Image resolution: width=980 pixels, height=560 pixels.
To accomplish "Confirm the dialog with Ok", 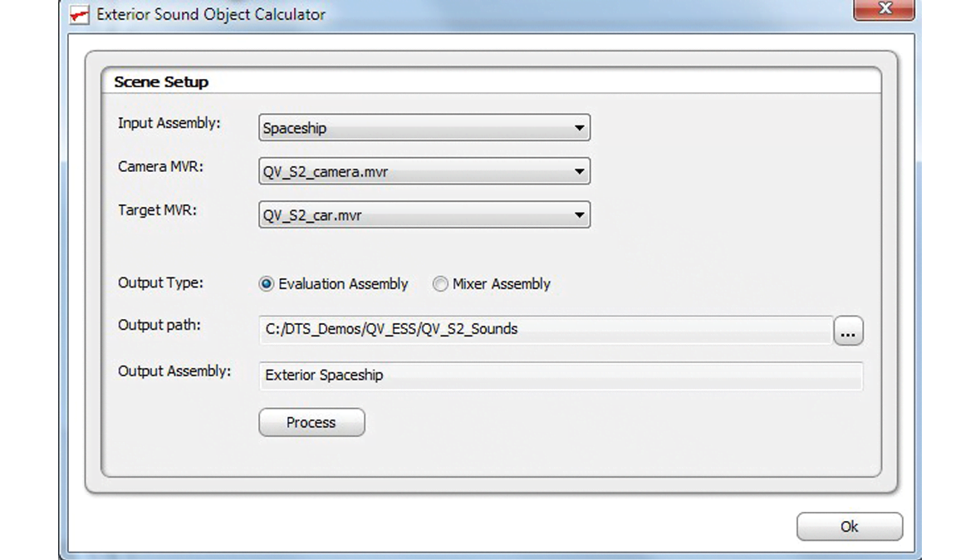I will click(x=849, y=527).
